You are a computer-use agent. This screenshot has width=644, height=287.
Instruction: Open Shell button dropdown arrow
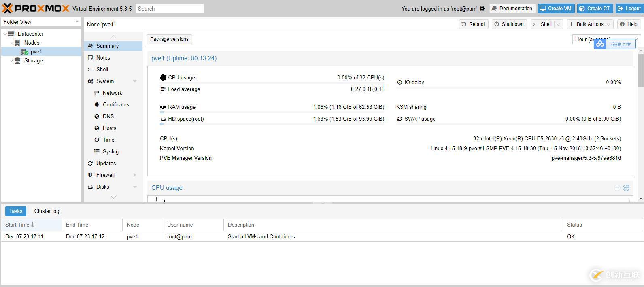tap(559, 24)
